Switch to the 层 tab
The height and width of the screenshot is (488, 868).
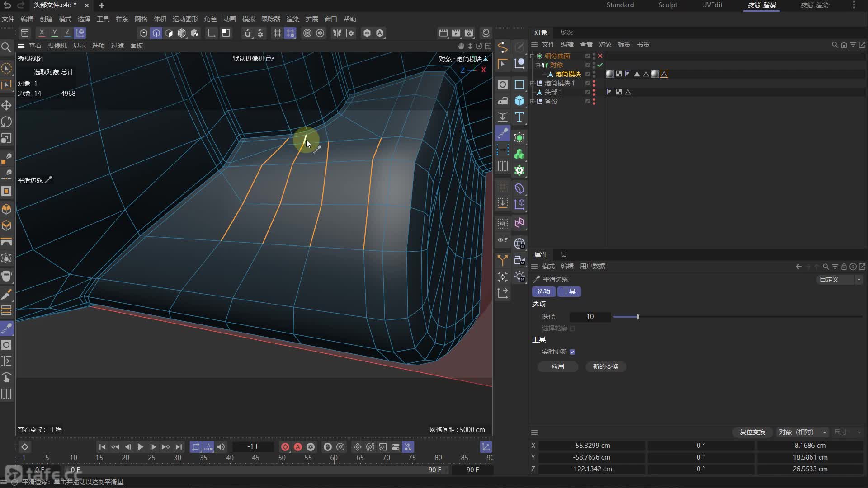coord(563,254)
